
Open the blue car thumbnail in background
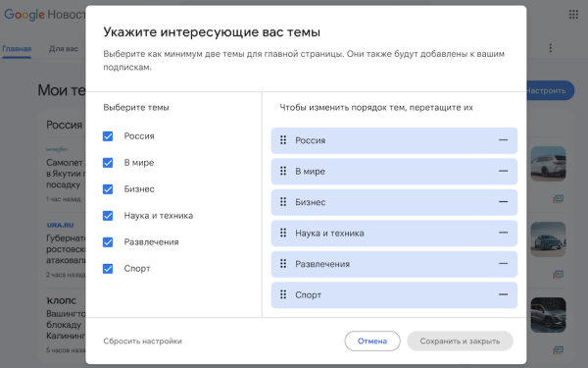coord(548,239)
